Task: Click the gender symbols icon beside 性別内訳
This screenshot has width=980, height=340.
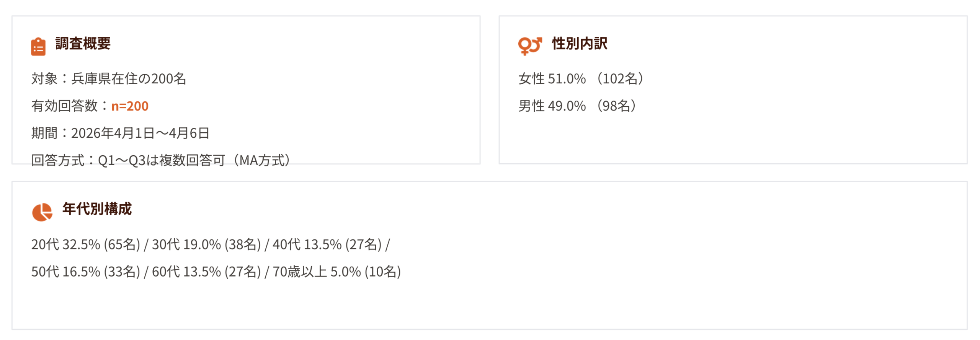Action: click(x=530, y=46)
